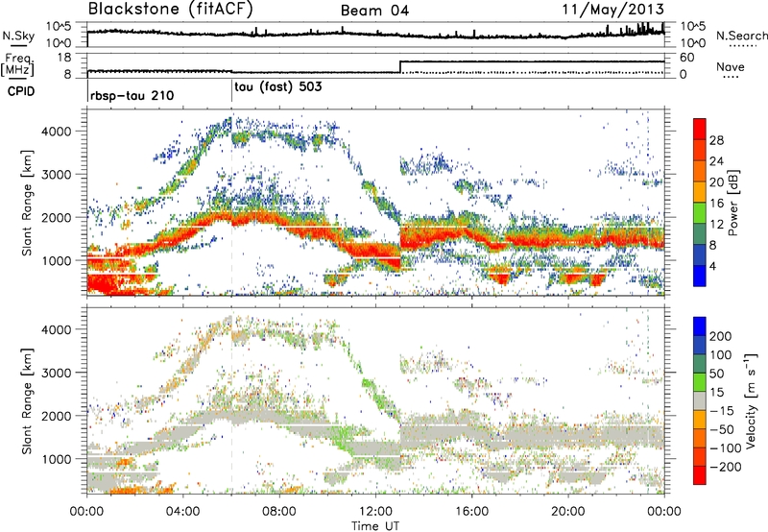Click the '-200' tick on the velocity color bar

[x=726, y=467]
